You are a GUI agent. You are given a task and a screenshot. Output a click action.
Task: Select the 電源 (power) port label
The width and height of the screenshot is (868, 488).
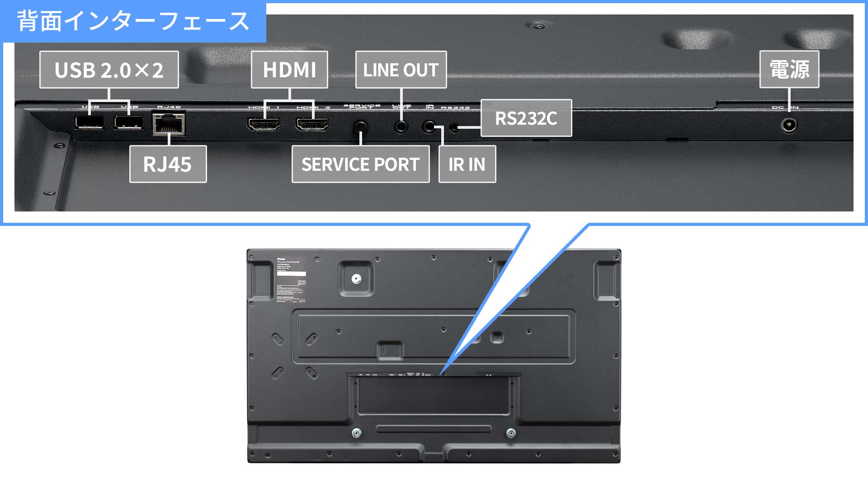click(785, 69)
